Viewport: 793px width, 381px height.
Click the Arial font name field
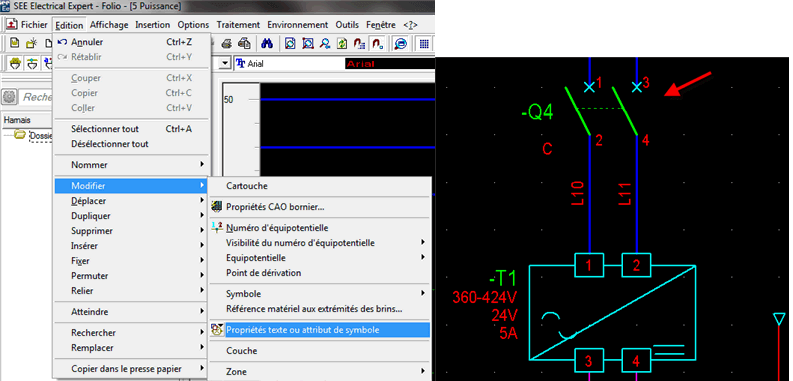tap(289, 64)
